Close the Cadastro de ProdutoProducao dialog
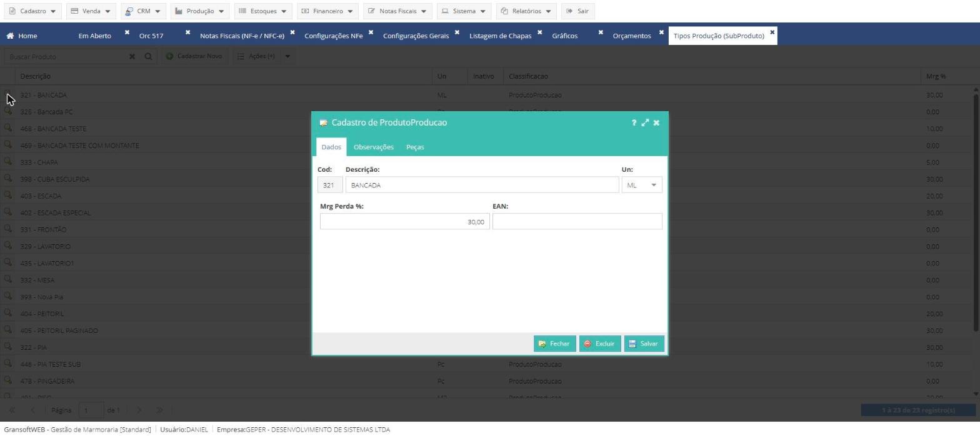Viewport: 980px width, 436px height. tap(656, 122)
